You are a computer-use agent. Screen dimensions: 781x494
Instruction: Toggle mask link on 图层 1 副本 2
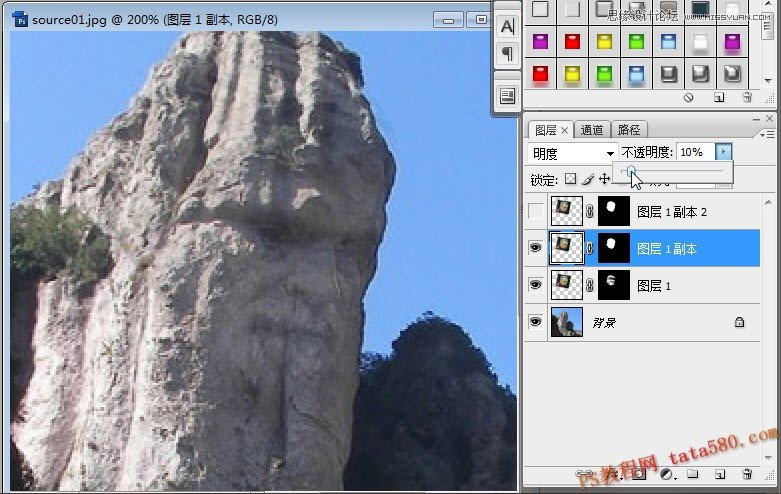[x=590, y=212]
